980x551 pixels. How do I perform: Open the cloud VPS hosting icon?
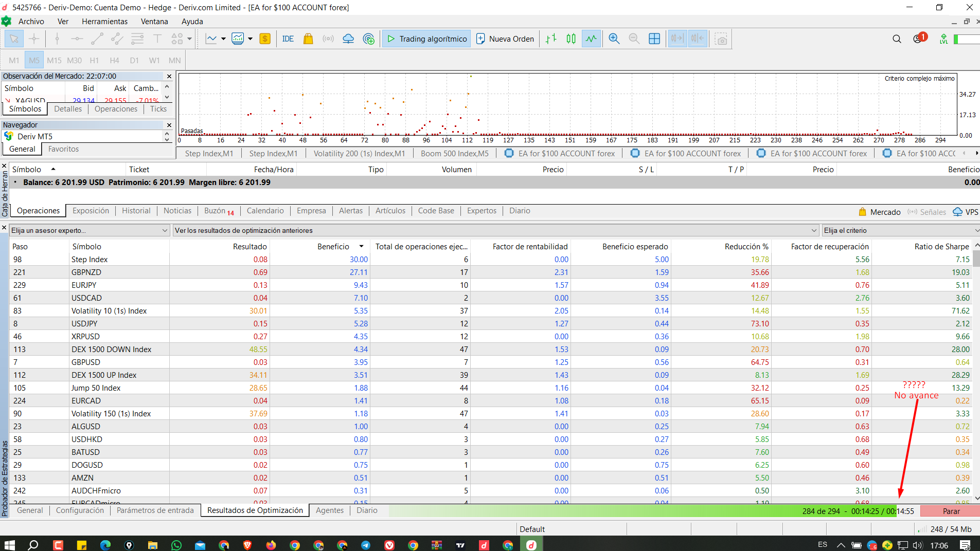(x=348, y=39)
